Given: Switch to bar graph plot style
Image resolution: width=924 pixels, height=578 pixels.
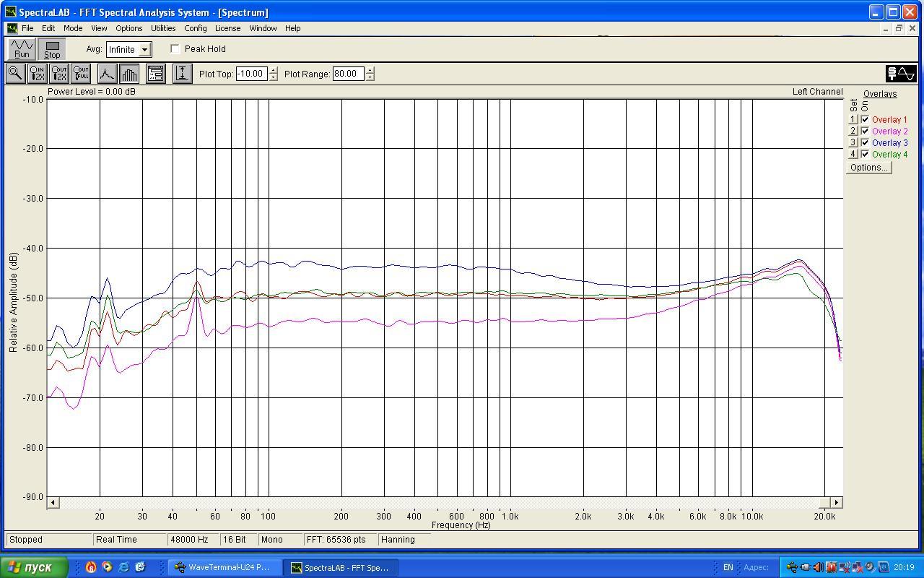Looking at the screenshot, I should [x=129, y=74].
